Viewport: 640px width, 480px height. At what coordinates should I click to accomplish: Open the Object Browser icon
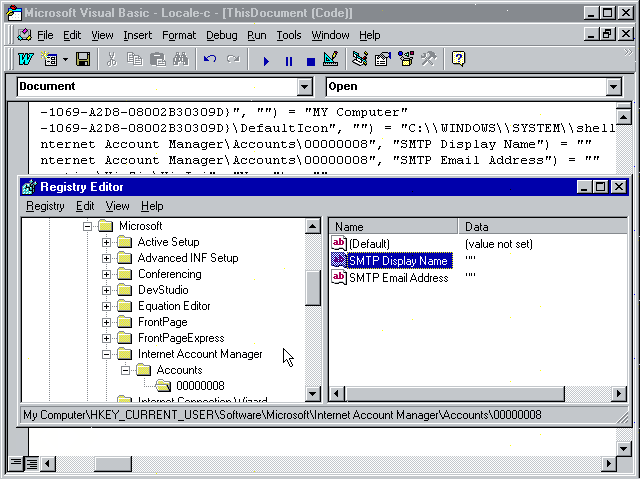[406, 60]
